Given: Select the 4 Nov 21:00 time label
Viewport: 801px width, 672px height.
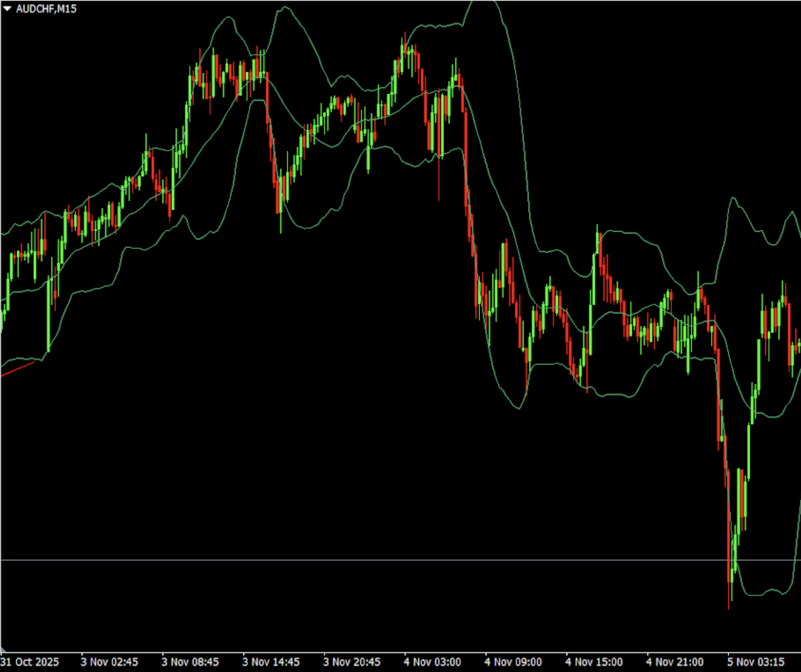Looking at the screenshot, I should 674,662.
